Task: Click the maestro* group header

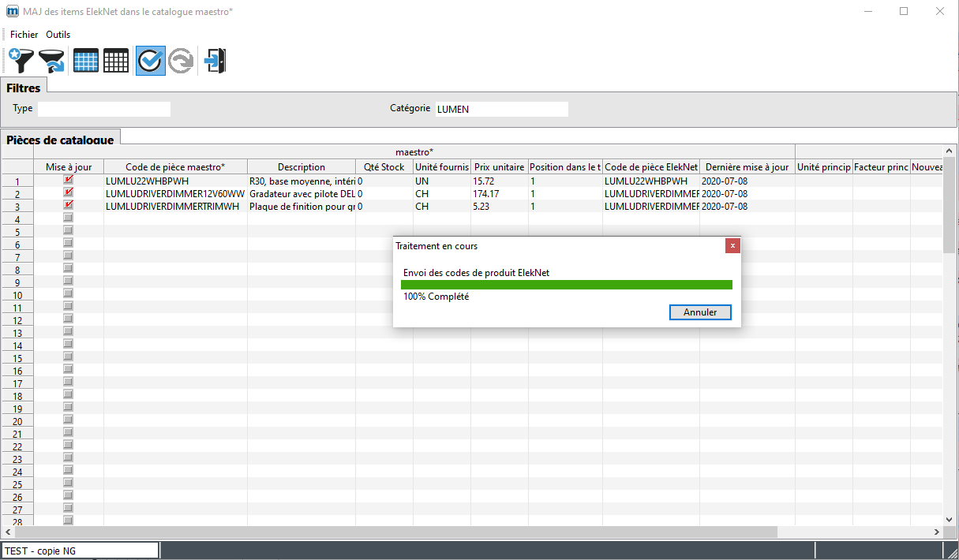Action: point(414,151)
